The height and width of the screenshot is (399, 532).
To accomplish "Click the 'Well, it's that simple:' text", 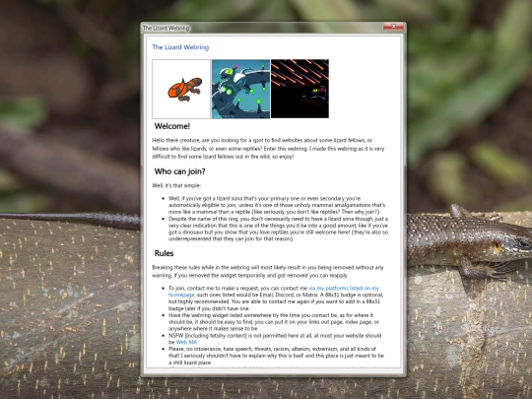I will [x=176, y=185].
